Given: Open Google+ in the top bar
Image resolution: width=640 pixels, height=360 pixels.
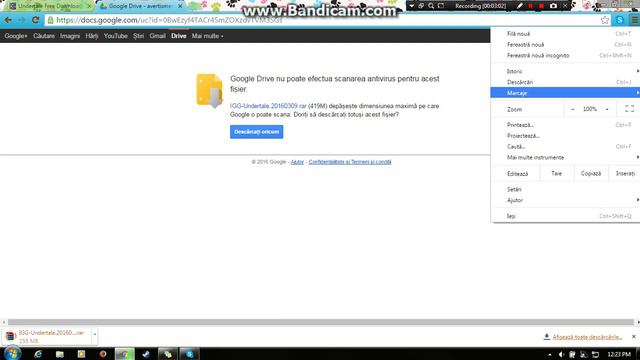Looking at the screenshot, I should 16,36.
